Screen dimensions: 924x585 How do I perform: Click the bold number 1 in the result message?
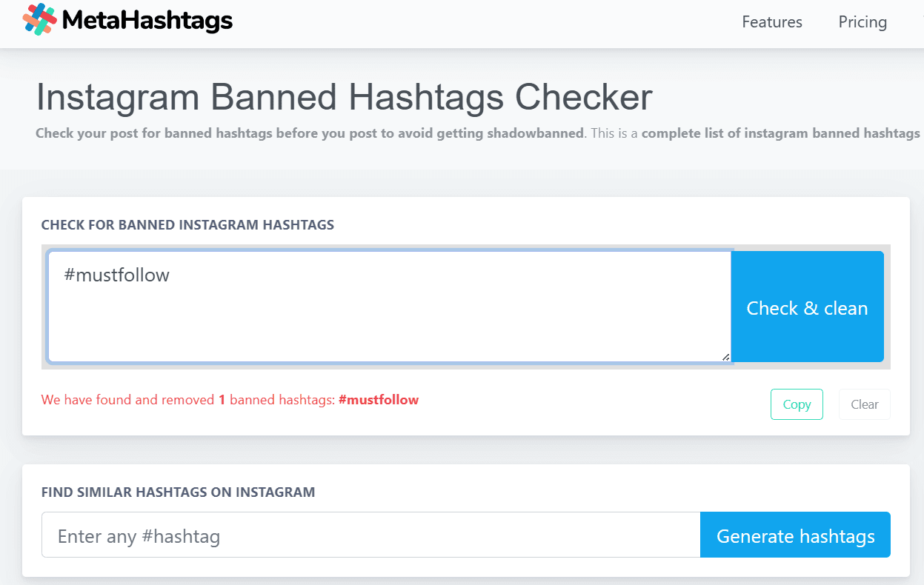pos(222,400)
